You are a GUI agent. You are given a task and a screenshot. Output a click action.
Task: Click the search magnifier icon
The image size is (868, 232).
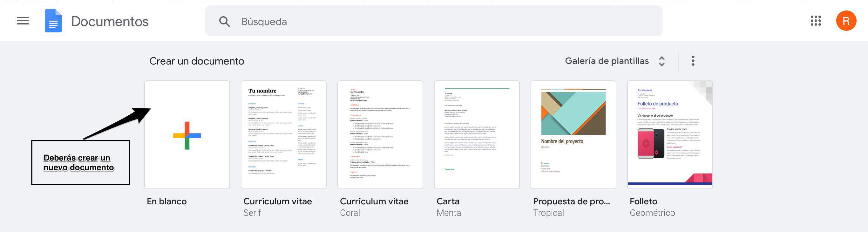click(224, 22)
